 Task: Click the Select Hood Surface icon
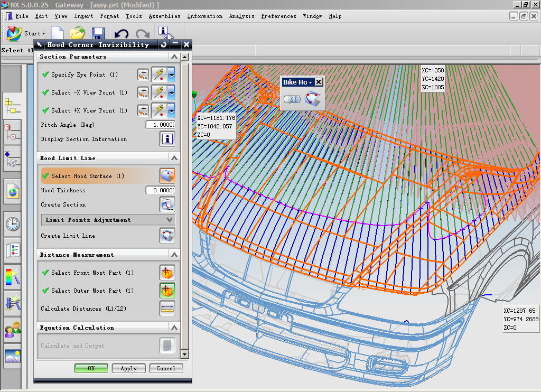[x=167, y=176]
